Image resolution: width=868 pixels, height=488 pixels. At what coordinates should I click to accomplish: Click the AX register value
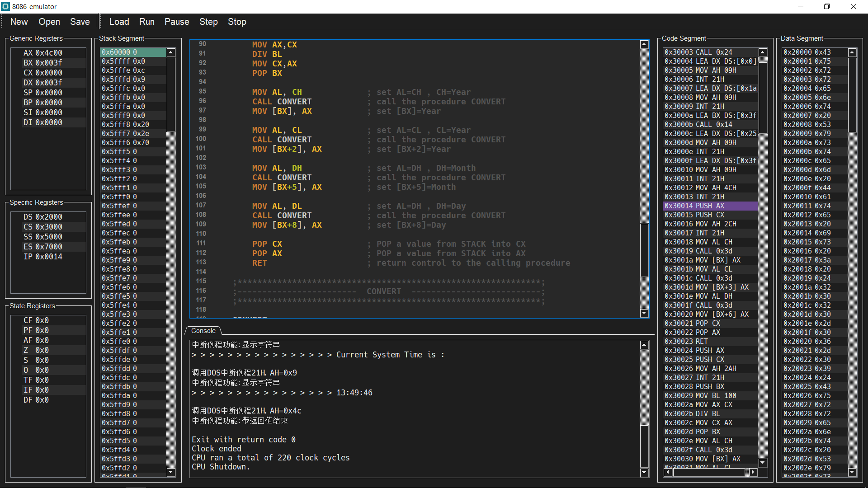pos(48,53)
